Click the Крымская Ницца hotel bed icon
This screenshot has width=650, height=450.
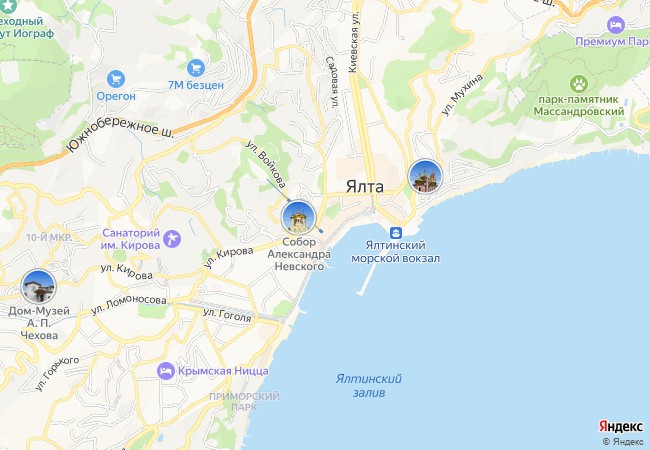click(165, 370)
